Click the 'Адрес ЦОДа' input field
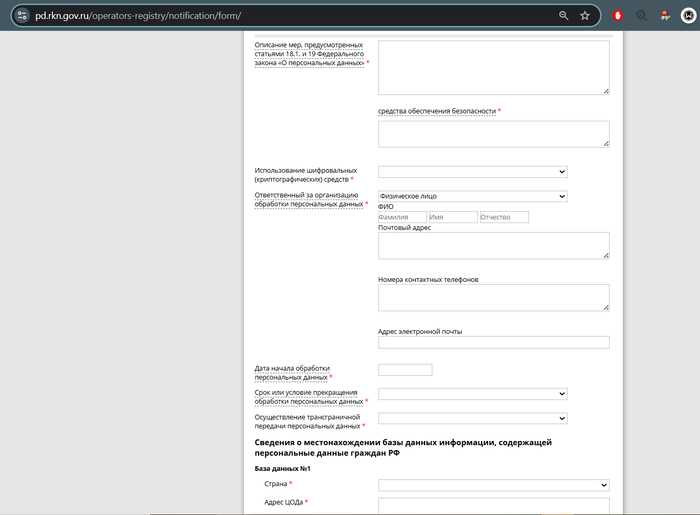Image resolution: width=700 pixels, height=515 pixels. pyautogui.click(x=494, y=506)
